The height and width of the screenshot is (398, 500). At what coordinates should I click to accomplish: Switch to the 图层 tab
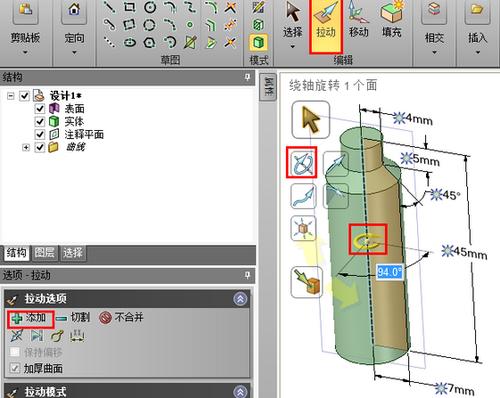(x=45, y=253)
